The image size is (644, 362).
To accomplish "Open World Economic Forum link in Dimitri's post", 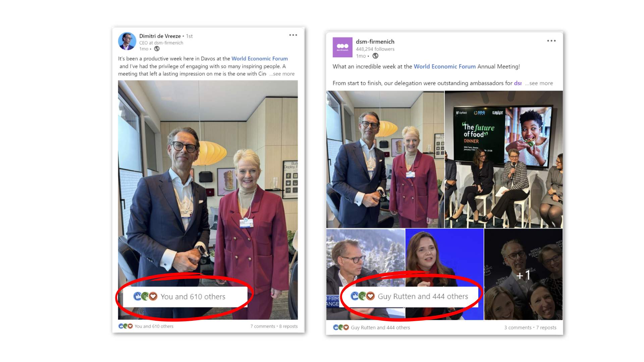I will coord(260,59).
